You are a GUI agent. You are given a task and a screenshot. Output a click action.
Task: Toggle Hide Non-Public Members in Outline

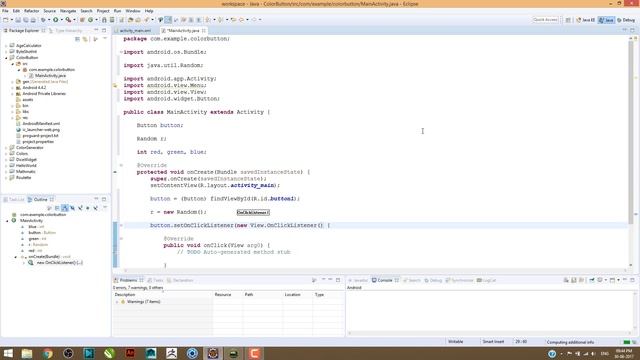(87, 208)
